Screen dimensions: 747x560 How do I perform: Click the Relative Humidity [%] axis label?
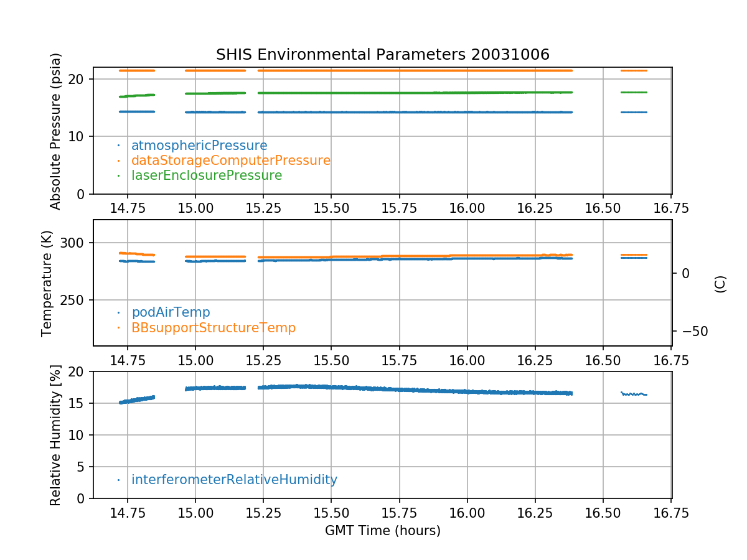pyautogui.click(x=56, y=435)
